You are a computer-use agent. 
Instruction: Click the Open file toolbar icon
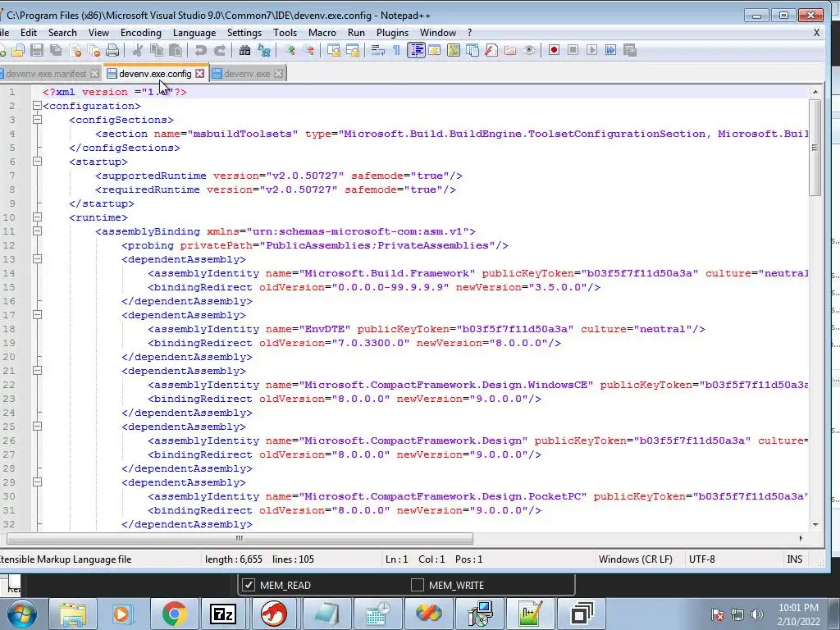[18, 50]
